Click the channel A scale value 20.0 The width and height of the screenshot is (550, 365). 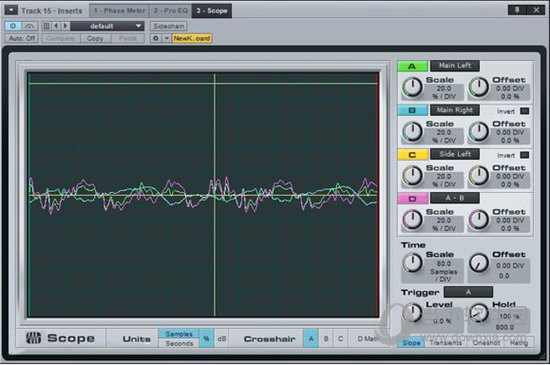(444, 88)
